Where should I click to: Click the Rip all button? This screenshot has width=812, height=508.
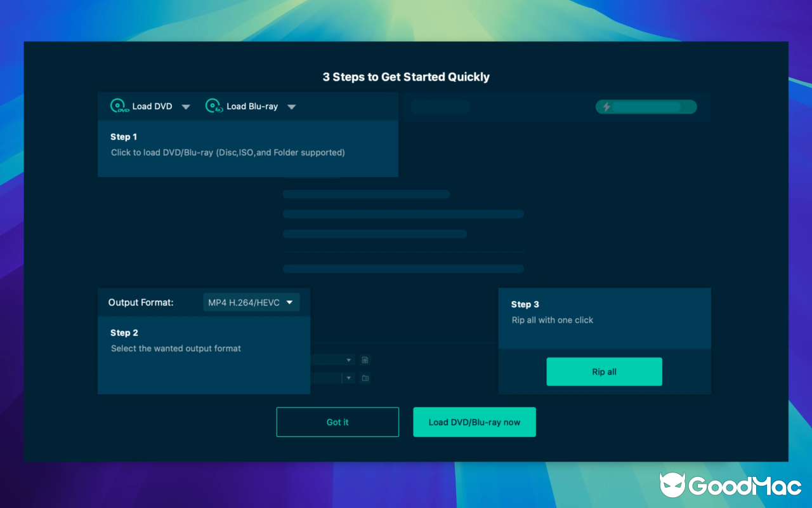[604, 371]
